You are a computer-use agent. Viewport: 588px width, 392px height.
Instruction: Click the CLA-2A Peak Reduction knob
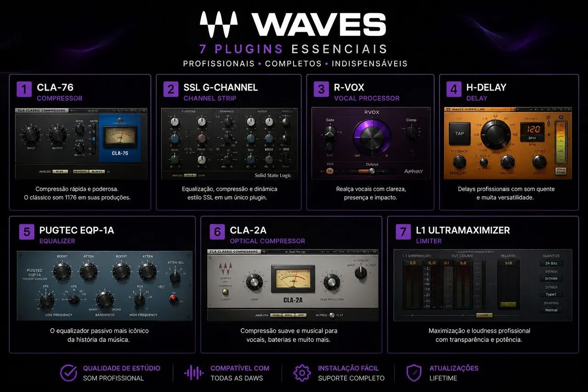click(331, 283)
